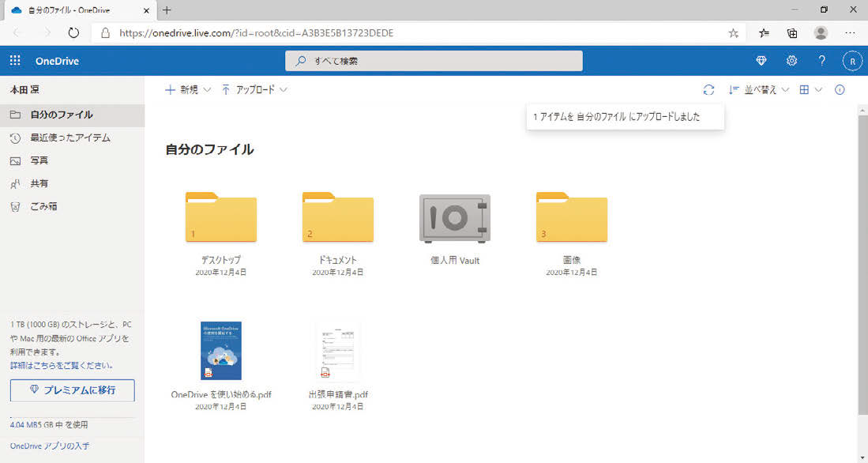Open the 出張申請書.pdf file thumbnail

pyautogui.click(x=338, y=350)
